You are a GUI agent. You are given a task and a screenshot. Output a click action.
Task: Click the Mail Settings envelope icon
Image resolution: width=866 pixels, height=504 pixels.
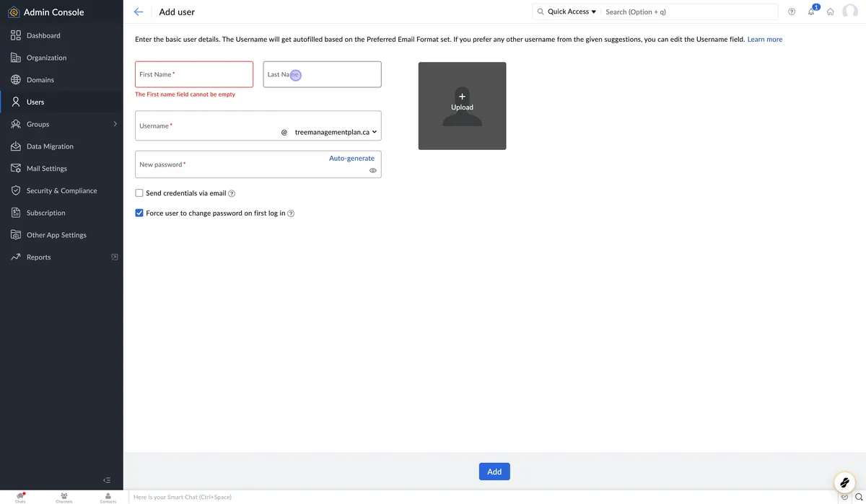pyautogui.click(x=16, y=169)
